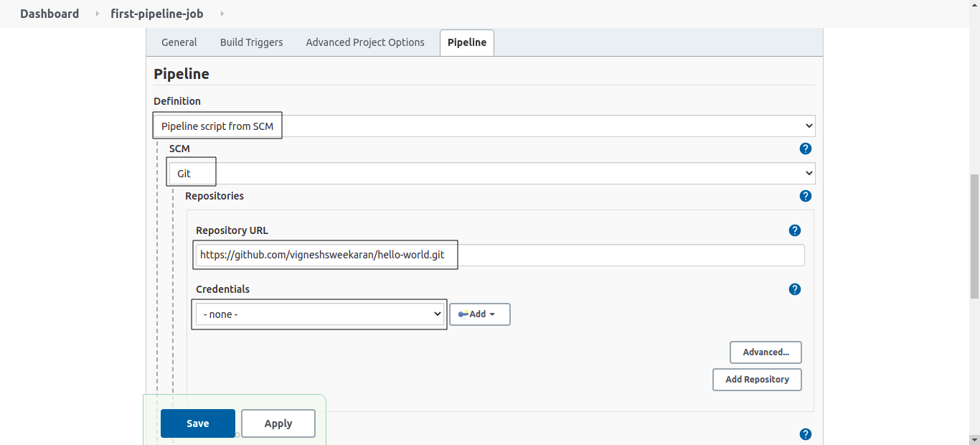Switch to the General tab
Image resolution: width=980 pixels, height=445 pixels.
(x=179, y=42)
